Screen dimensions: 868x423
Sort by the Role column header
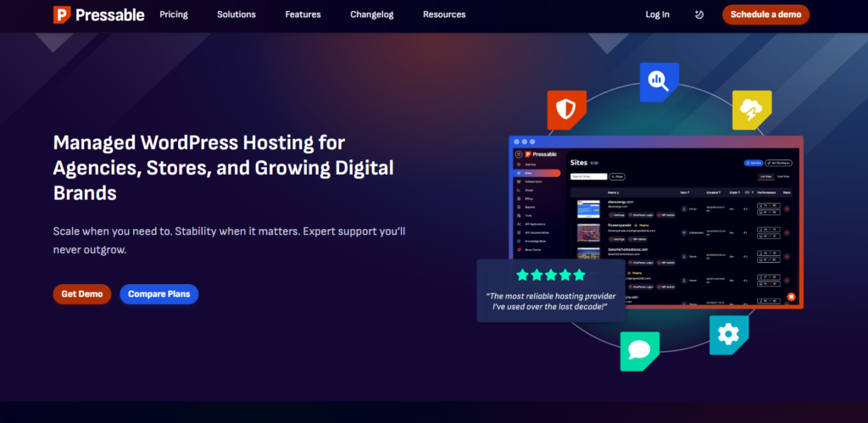pyautogui.click(x=685, y=192)
